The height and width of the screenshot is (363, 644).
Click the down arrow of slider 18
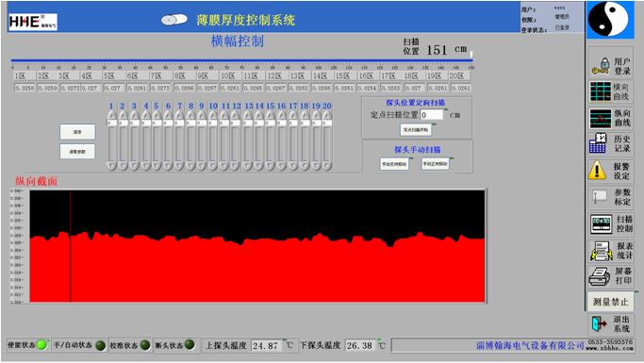pyautogui.click(x=305, y=166)
